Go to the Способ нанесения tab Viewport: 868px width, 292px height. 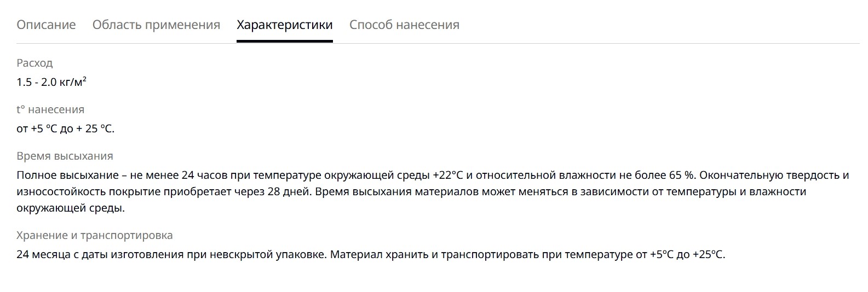pyautogui.click(x=404, y=25)
